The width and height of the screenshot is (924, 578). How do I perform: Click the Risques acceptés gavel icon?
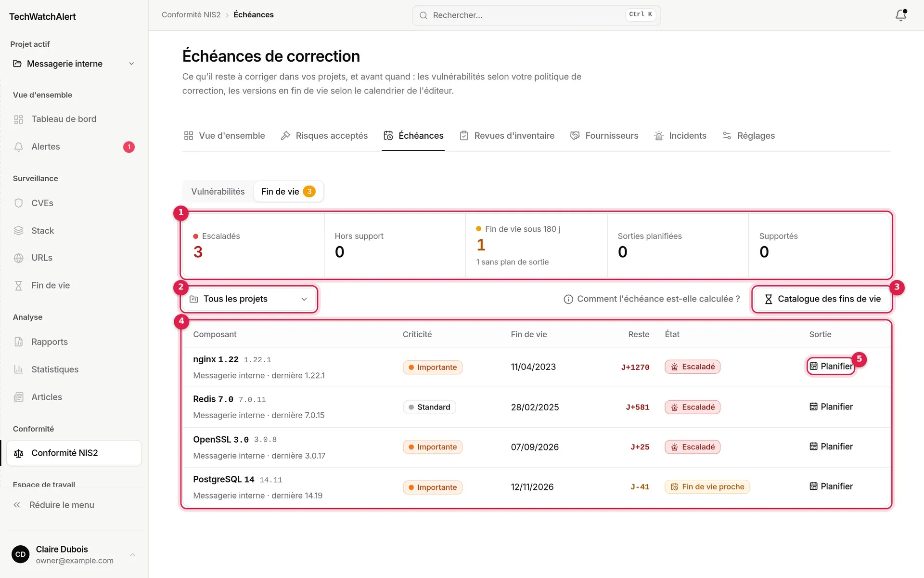(285, 136)
